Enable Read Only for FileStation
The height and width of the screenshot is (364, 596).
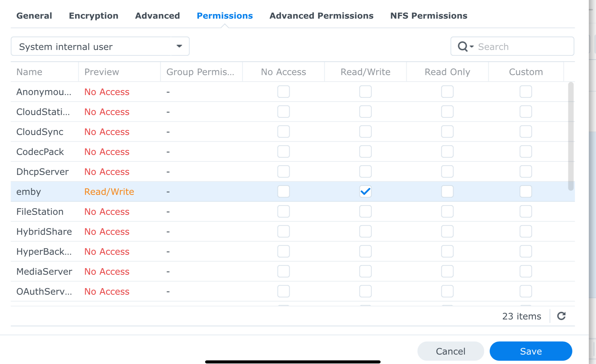(x=447, y=212)
